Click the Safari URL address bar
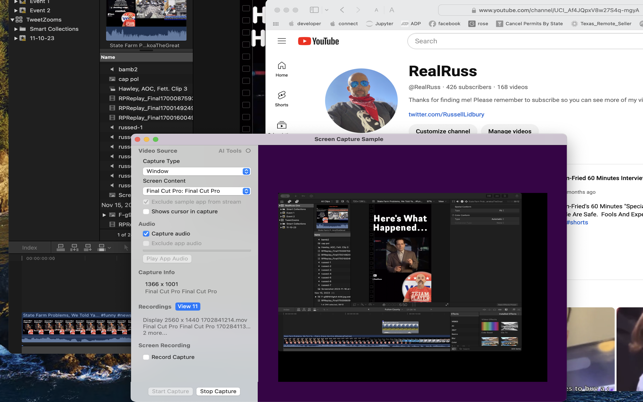Image resolution: width=643 pixels, height=402 pixels. click(x=541, y=10)
